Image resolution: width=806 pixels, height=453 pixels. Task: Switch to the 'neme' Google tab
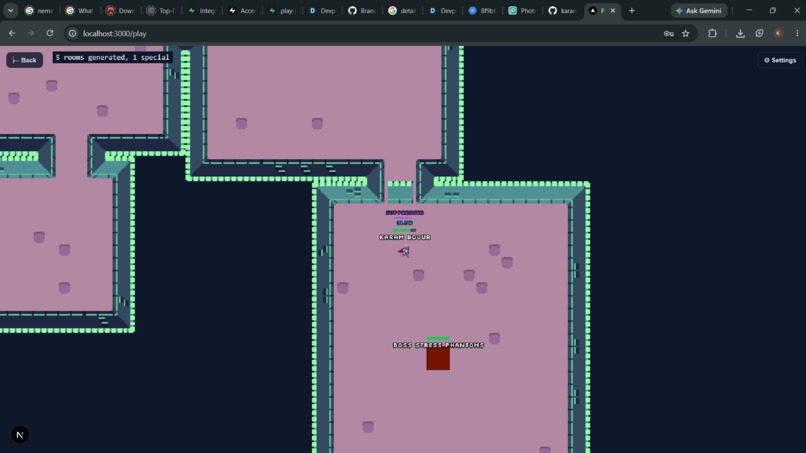(x=39, y=10)
